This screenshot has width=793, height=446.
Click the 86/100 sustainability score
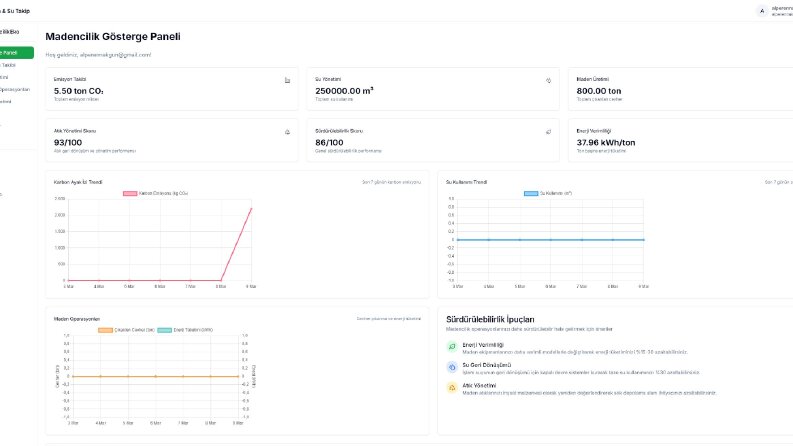click(329, 143)
